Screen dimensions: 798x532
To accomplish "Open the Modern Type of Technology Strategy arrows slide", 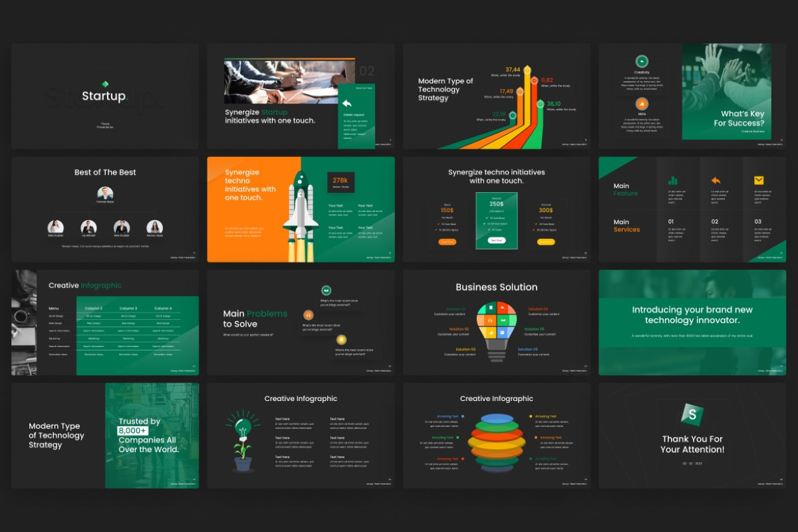I will pyautogui.click(x=496, y=96).
